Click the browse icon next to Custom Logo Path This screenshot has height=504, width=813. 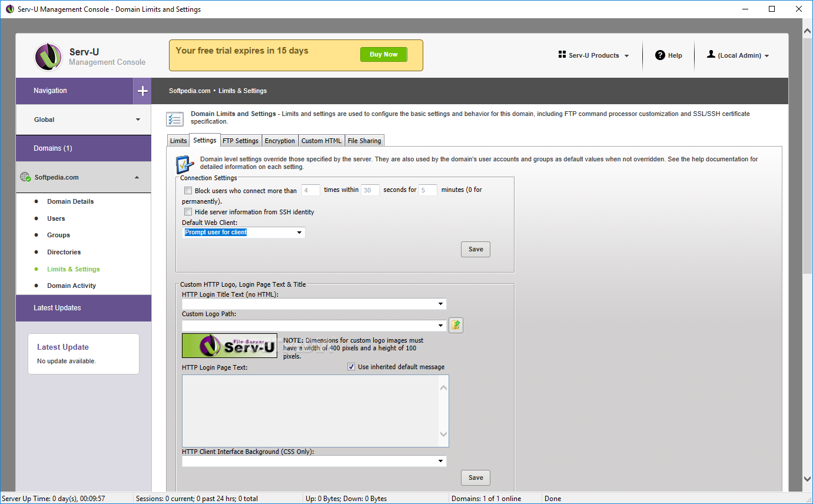point(456,325)
